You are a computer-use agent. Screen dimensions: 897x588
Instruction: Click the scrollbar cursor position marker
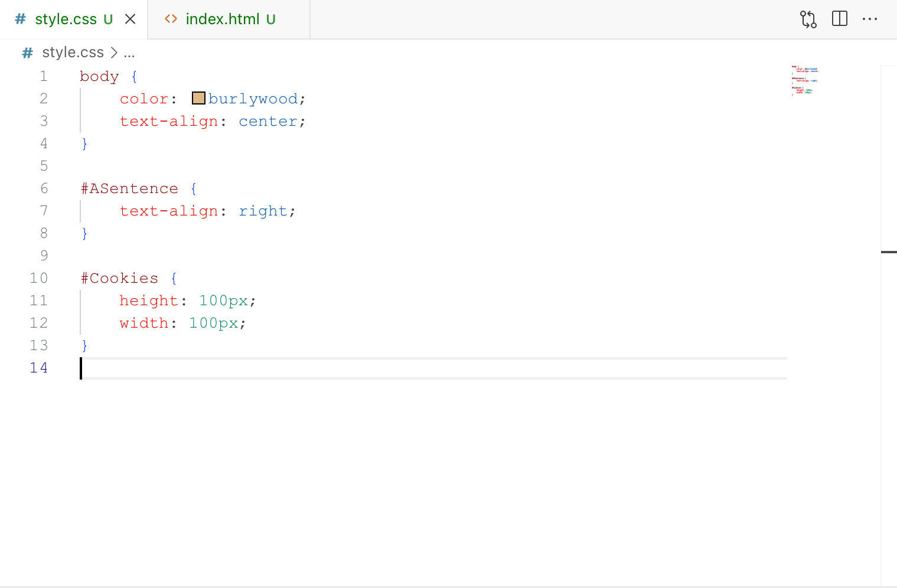(x=888, y=252)
